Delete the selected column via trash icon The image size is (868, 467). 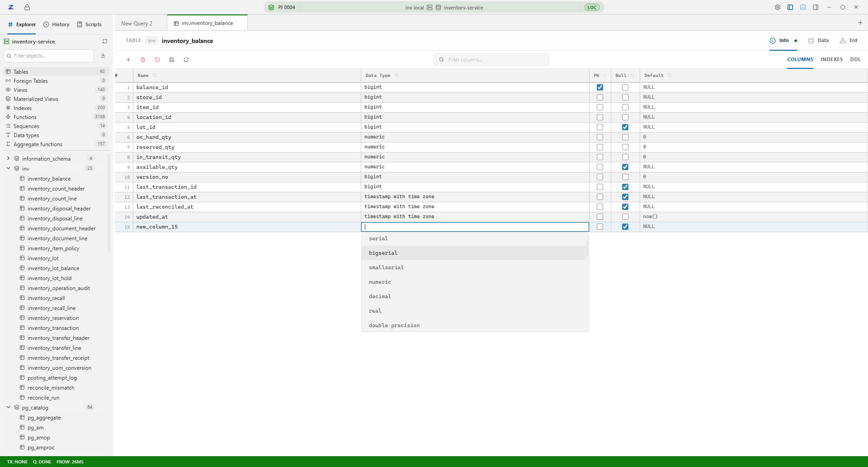click(x=143, y=60)
